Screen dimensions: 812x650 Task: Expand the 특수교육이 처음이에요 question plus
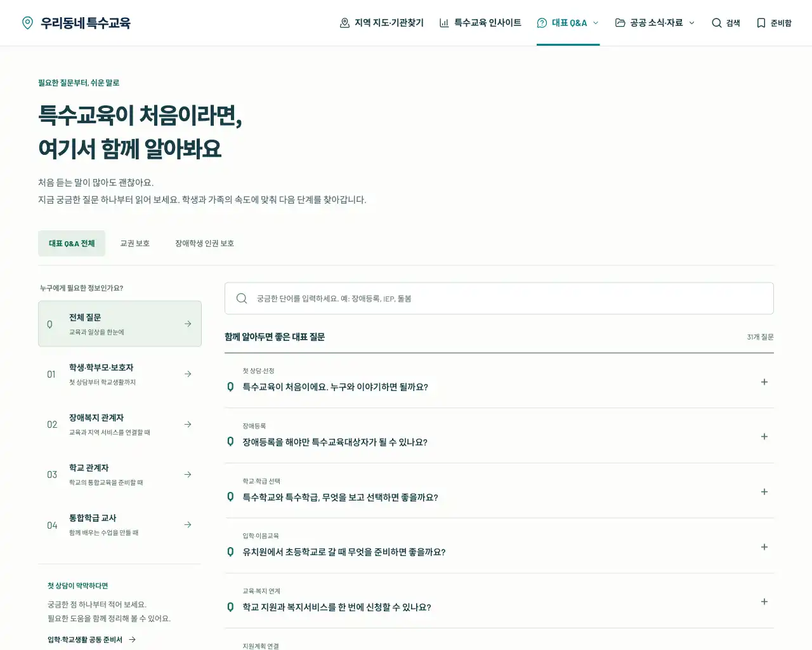click(764, 382)
